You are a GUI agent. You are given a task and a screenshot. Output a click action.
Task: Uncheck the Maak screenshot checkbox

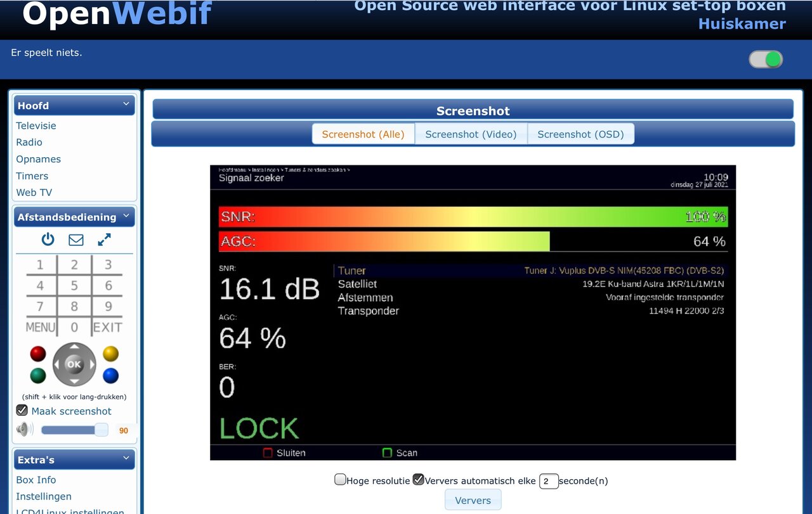(x=22, y=411)
